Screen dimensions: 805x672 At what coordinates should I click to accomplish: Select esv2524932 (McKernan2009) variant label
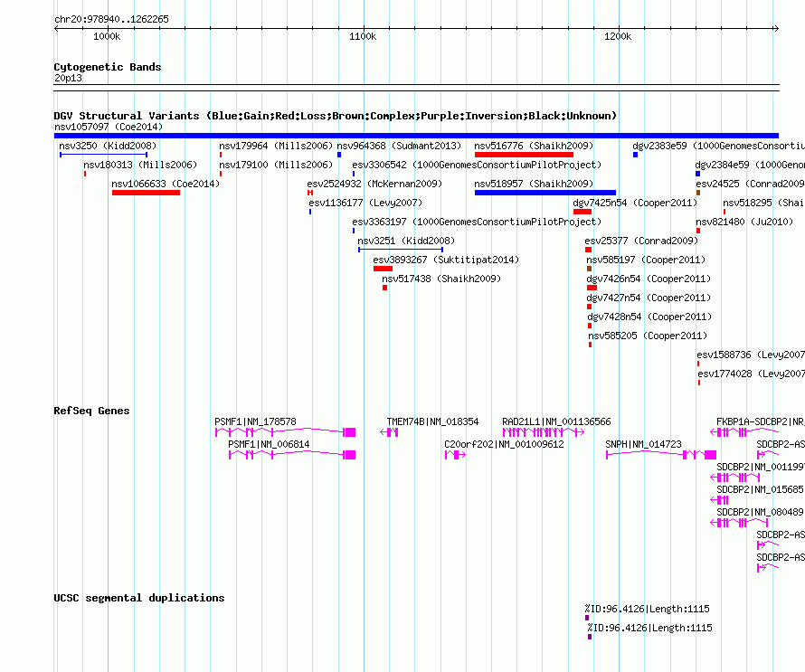click(x=374, y=184)
